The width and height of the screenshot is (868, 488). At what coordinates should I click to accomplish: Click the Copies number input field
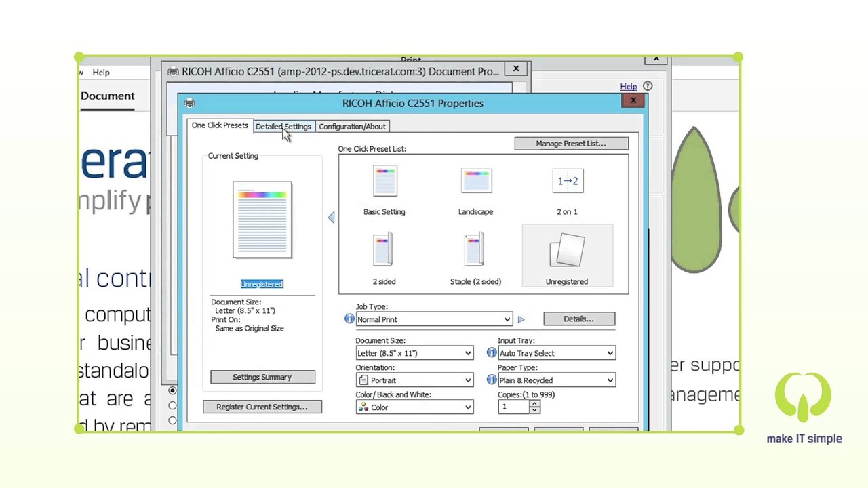pos(514,407)
